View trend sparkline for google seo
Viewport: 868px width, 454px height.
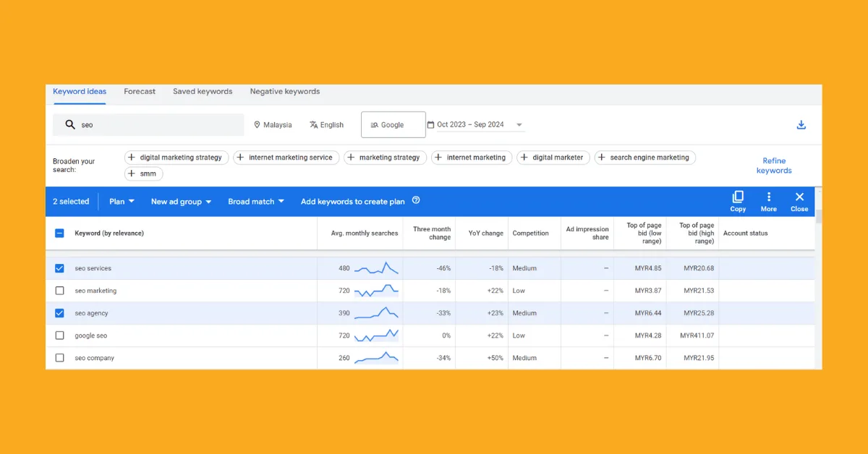[376, 335]
